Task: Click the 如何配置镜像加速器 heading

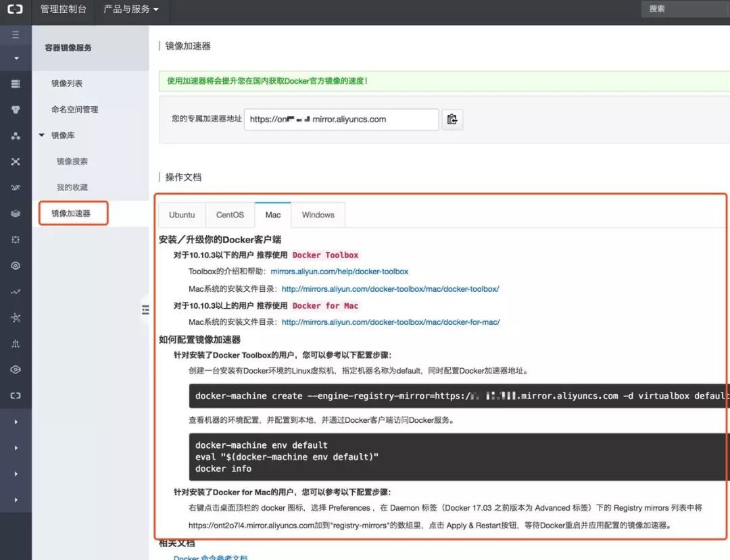Action: tap(199, 340)
